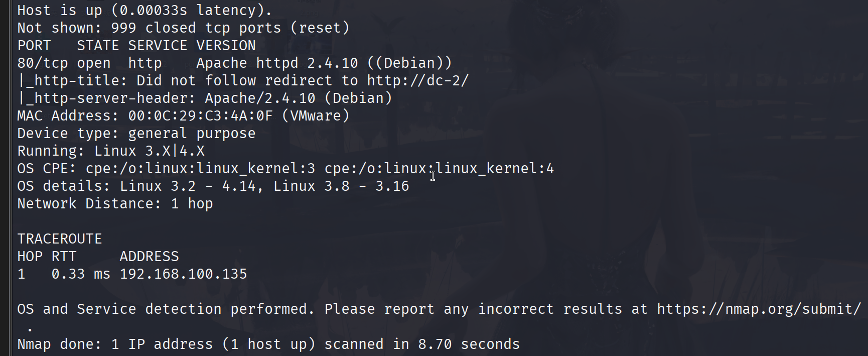Open the https://nmap.org/submit/ link
Screen dimensions: 868x356
(759, 309)
